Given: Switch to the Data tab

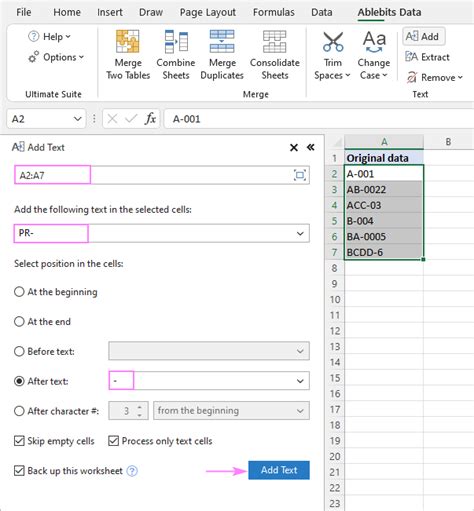Looking at the screenshot, I should [x=322, y=12].
